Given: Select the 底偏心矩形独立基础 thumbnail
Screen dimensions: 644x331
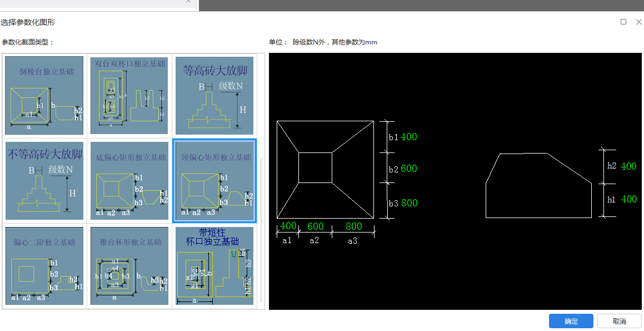Looking at the screenshot, I should 129,181.
